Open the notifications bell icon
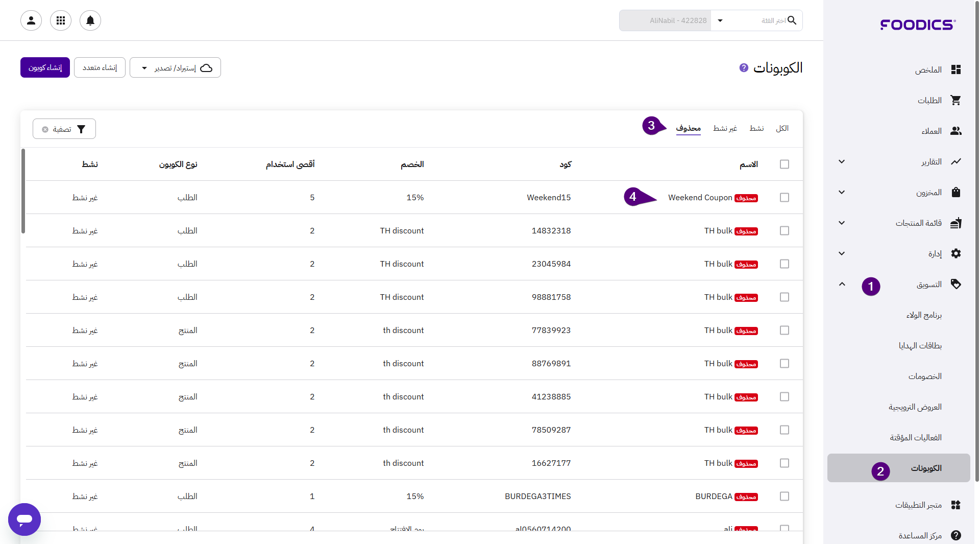This screenshot has height=544, width=980. 90,20
